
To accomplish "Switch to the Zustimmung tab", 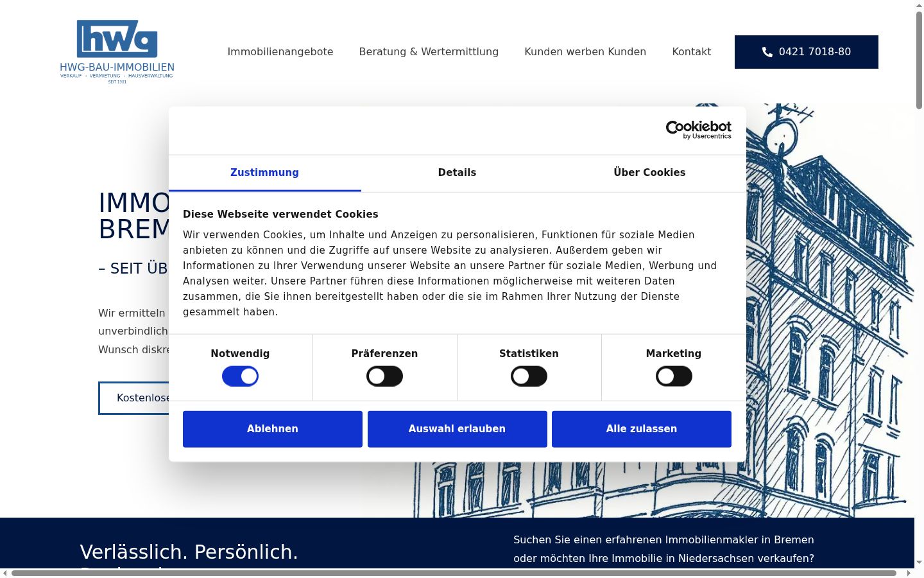I will pos(264,173).
